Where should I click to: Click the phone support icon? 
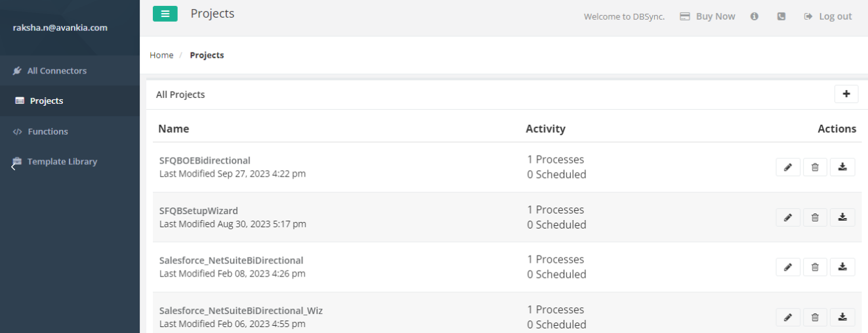point(781,16)
